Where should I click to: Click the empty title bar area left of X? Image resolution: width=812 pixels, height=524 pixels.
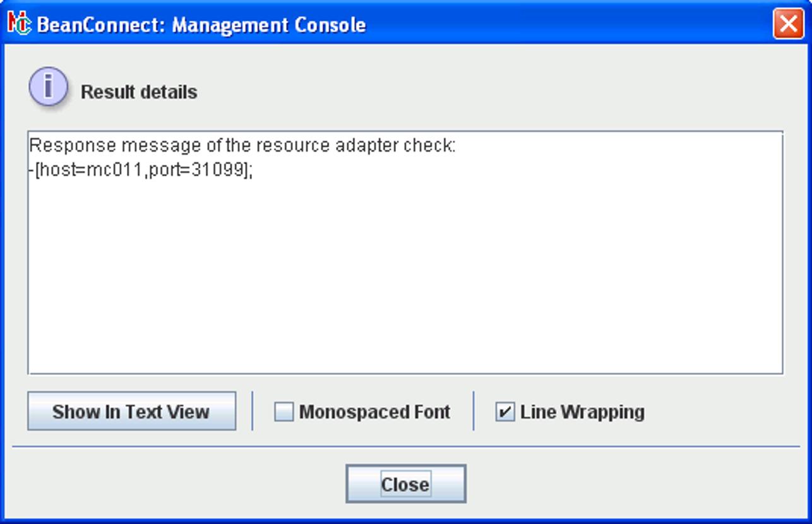568,24
